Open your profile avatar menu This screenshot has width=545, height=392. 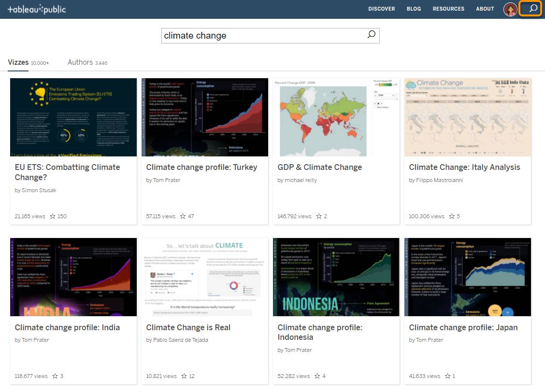click(509, 8)
